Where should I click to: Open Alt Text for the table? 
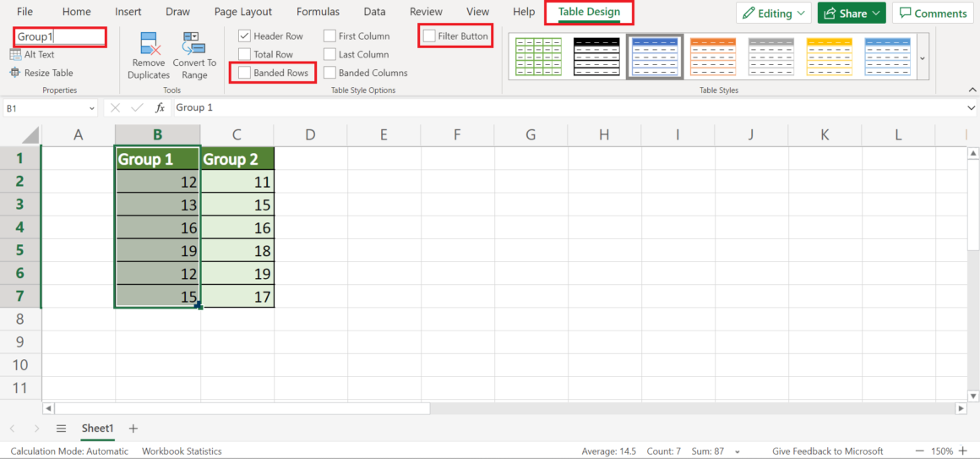pos(32,54)
